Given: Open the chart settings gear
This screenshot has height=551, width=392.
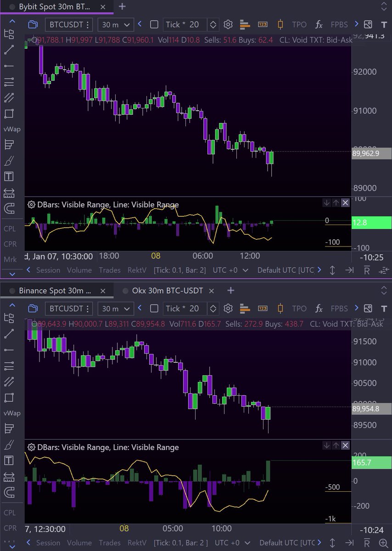Looking at the screenshot, I should (x=228, y=24).
